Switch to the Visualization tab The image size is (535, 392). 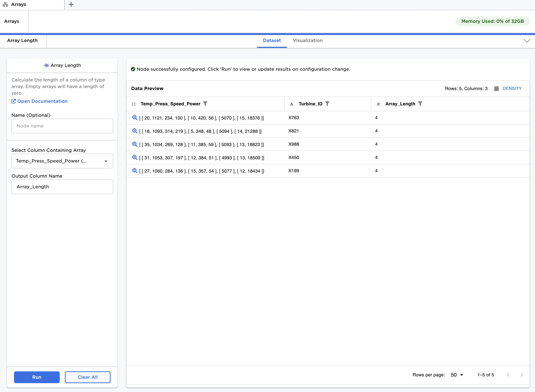click(307, 41)
